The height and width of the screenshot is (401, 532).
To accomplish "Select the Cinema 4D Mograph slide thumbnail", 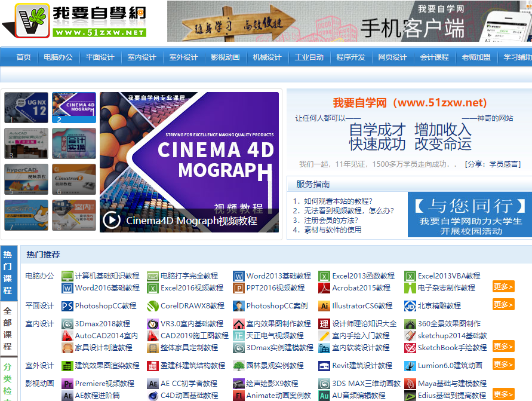I will (x=74, y=108).
